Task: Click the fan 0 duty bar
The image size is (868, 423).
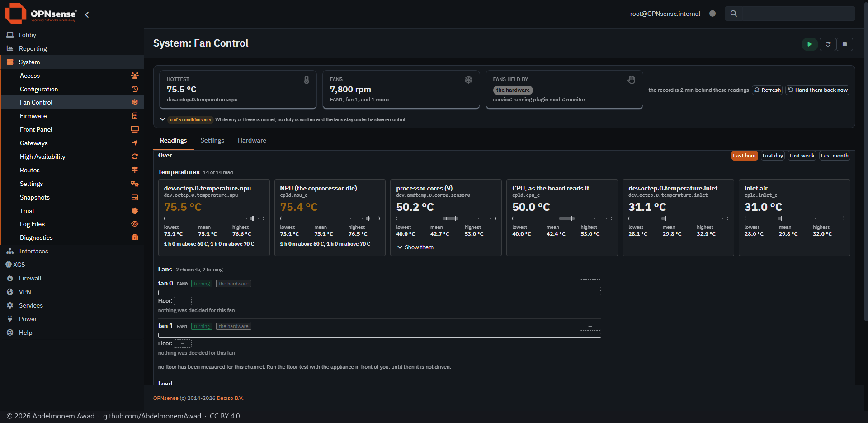Action: click(379, 293)
